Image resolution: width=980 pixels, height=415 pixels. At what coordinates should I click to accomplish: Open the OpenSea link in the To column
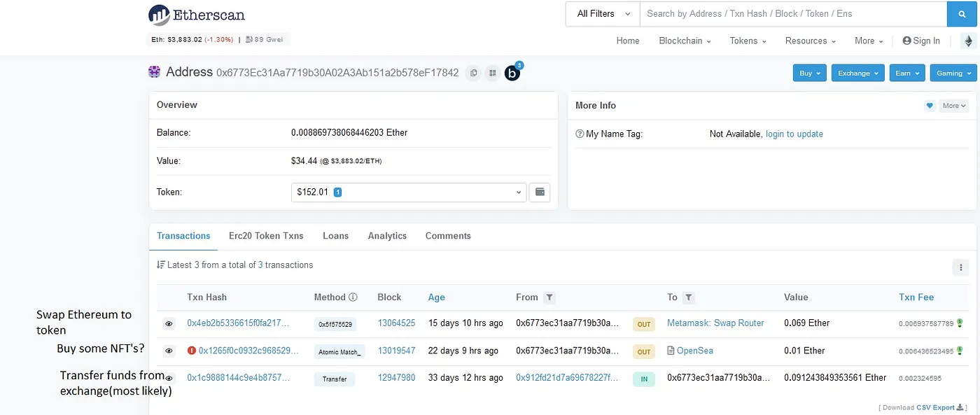(695, 351)
